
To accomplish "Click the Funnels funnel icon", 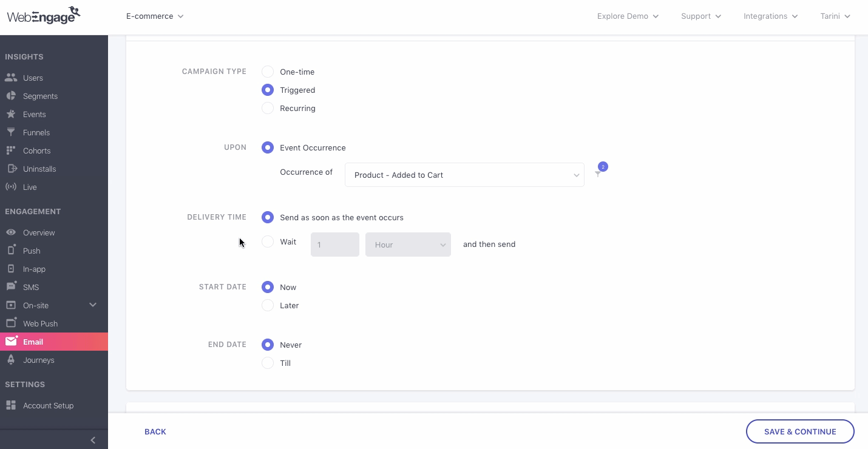I will tap(11, 132).
